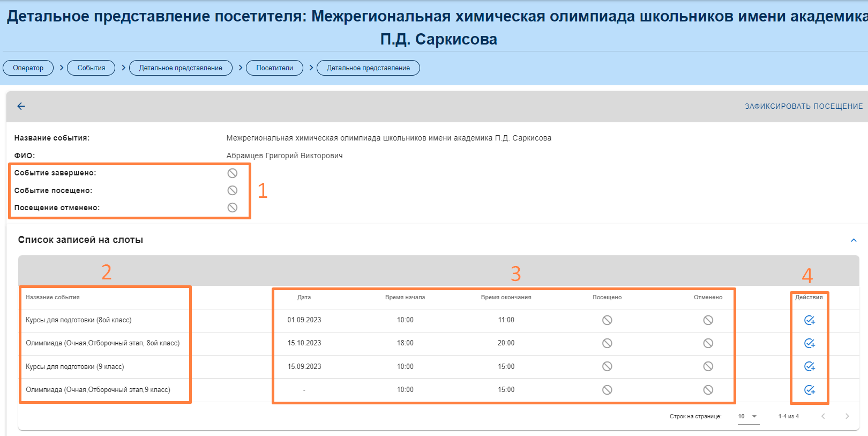Click Посещено indicator in 15.09.2023 row
This screenshot has width=868, height=436.
pyautogui.click(x=607, y=366)
